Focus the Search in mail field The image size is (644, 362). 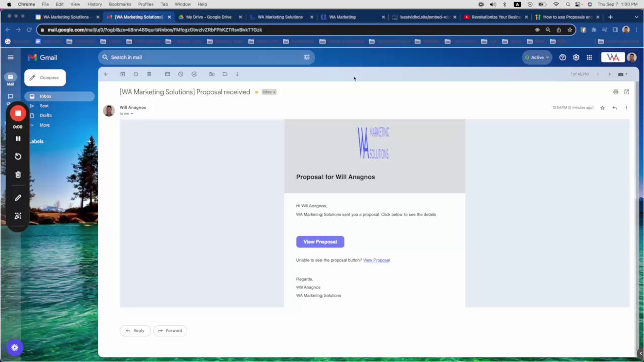(x=206, y=57)
